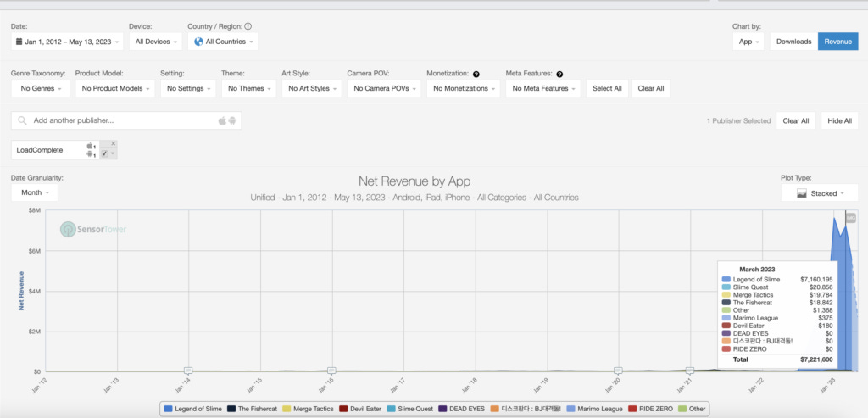Click the Android icon on LoadComplete chip
The height and width of the screenshot is (418, 868).
coord(88,154)
